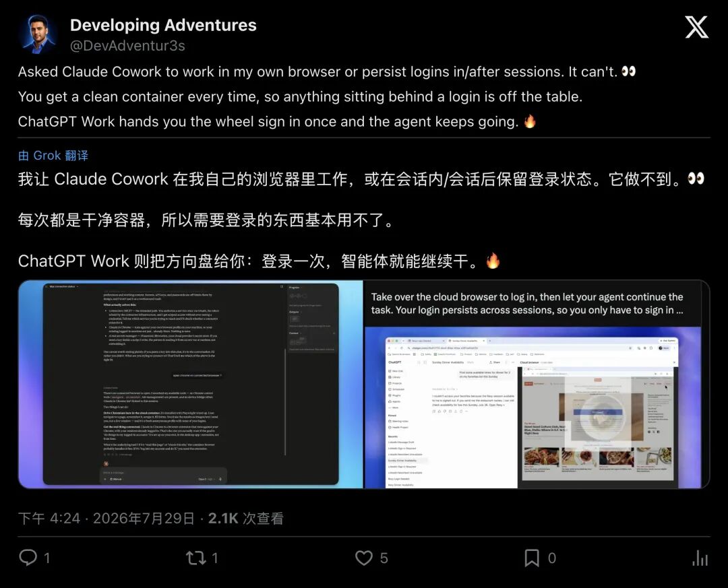Click the 下午 4:24 timestamp

click(x=49, y=519)
